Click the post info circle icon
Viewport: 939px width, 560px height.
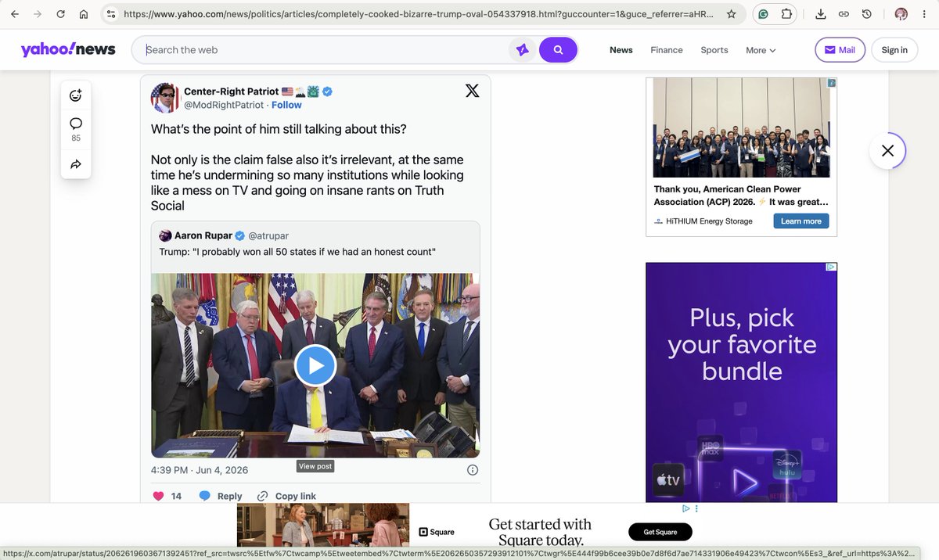coord(473,470)
